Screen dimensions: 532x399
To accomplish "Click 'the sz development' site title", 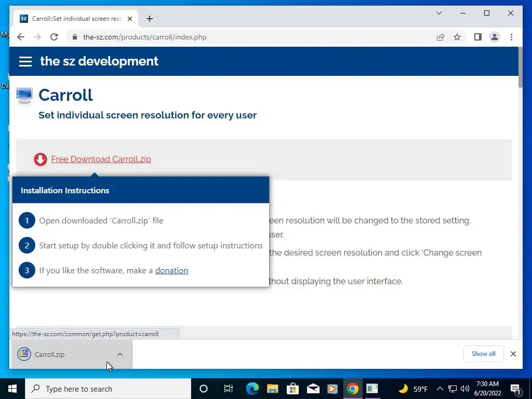I will 99,61.
